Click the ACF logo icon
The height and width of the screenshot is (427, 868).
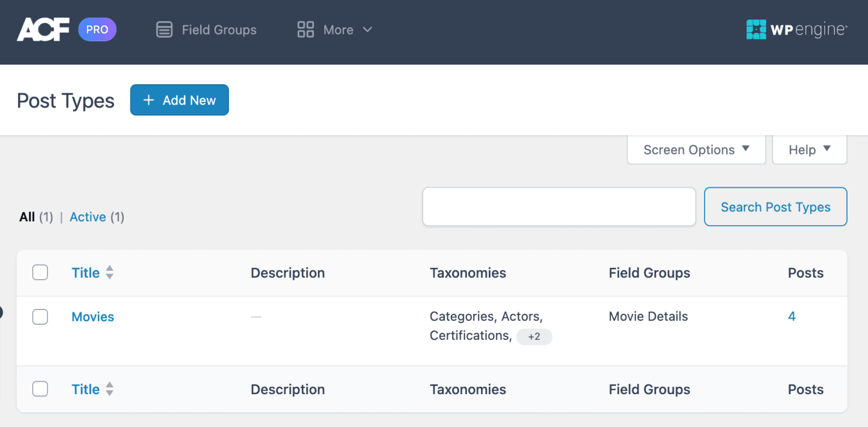point(42,29)
